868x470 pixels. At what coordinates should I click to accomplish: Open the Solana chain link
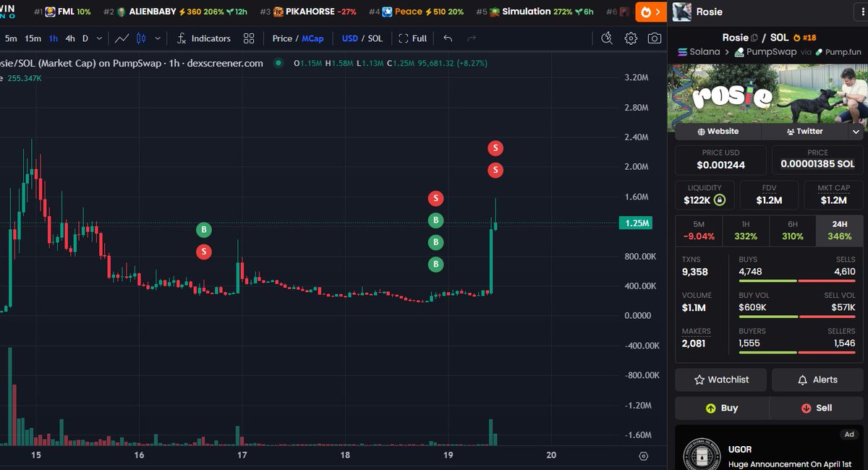(x=699, y=52)
